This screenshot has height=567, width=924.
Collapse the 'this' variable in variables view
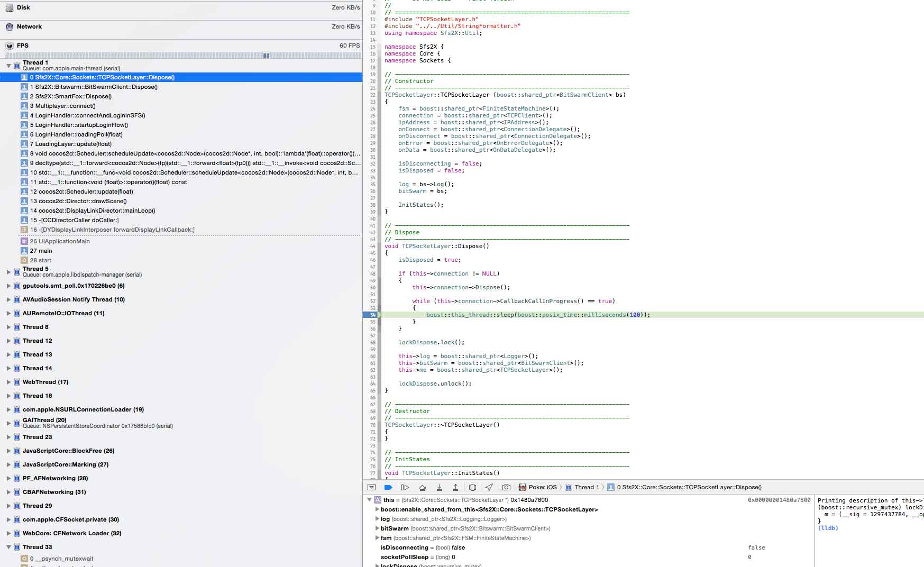[x=369, y=500]
